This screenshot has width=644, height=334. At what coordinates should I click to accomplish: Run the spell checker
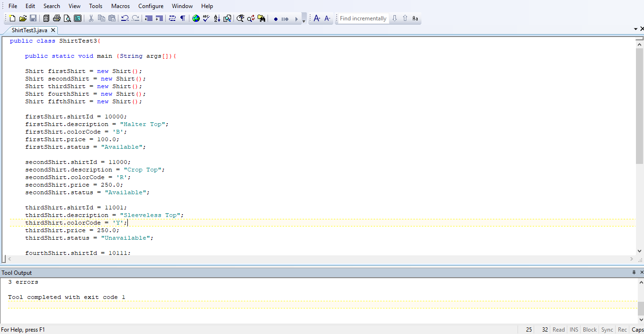tap(206, 18)
